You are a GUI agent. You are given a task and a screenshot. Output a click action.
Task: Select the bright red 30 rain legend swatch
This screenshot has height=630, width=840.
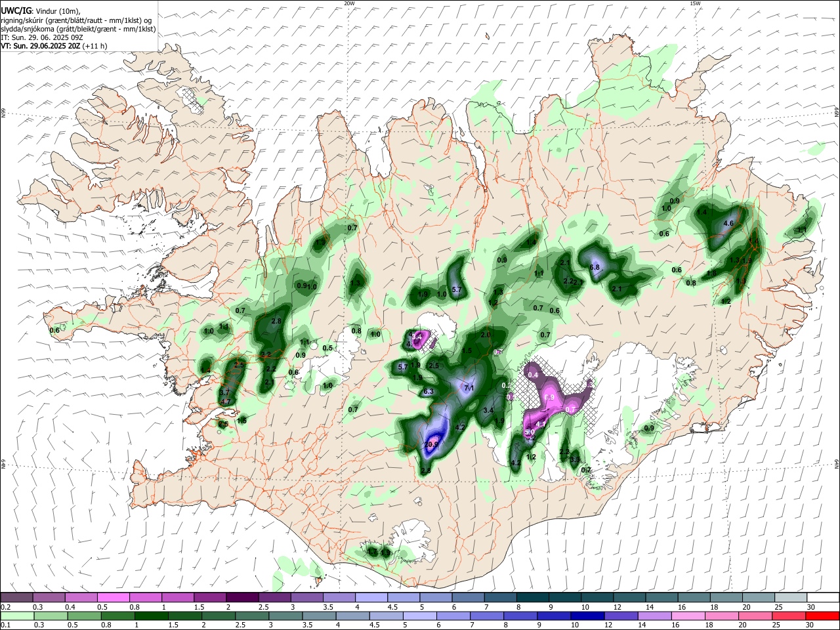click(x=822, y=616)
